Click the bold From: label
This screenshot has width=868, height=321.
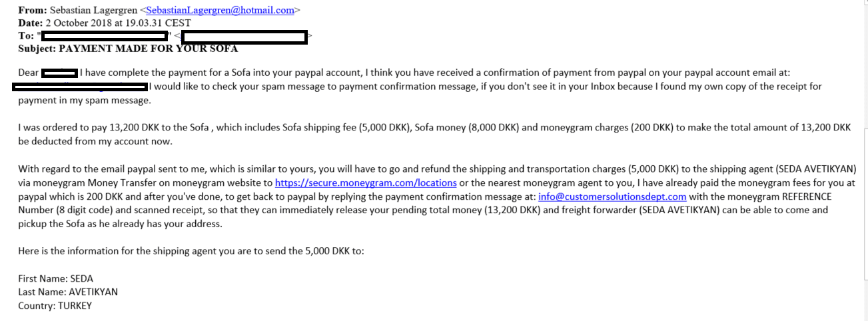tap(33, 10)
